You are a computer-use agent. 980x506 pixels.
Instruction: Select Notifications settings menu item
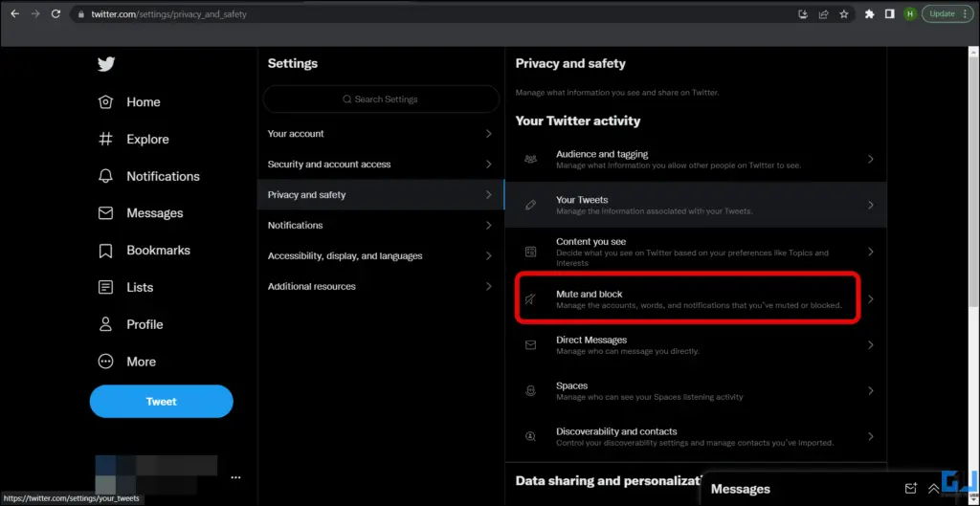coord(381,225)
